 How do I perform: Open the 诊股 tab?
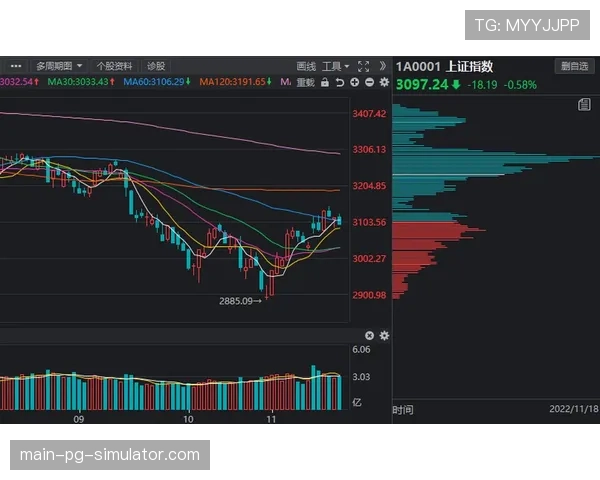point(156,66)
